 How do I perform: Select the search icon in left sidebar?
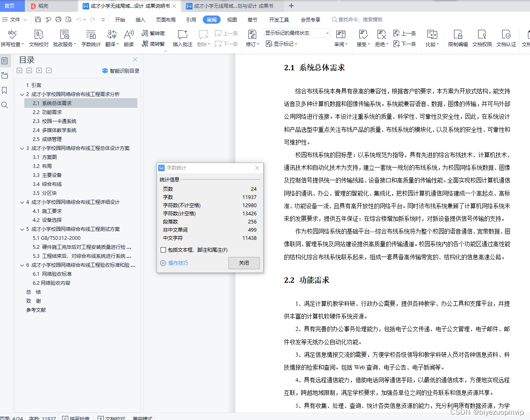tap(5, 105)
